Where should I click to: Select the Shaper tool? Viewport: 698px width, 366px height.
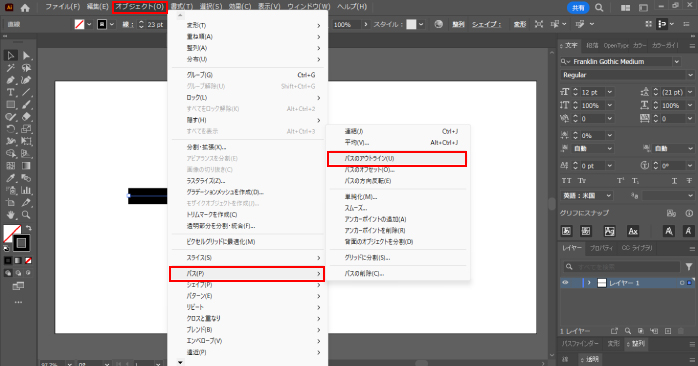pos(11,117)
